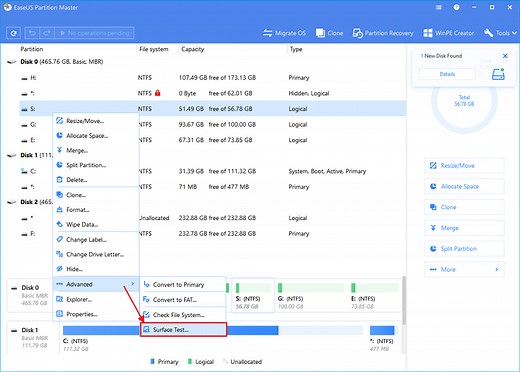
Task: Select the F: partition row
Action: pyautogui.click(x=213, y=234)
